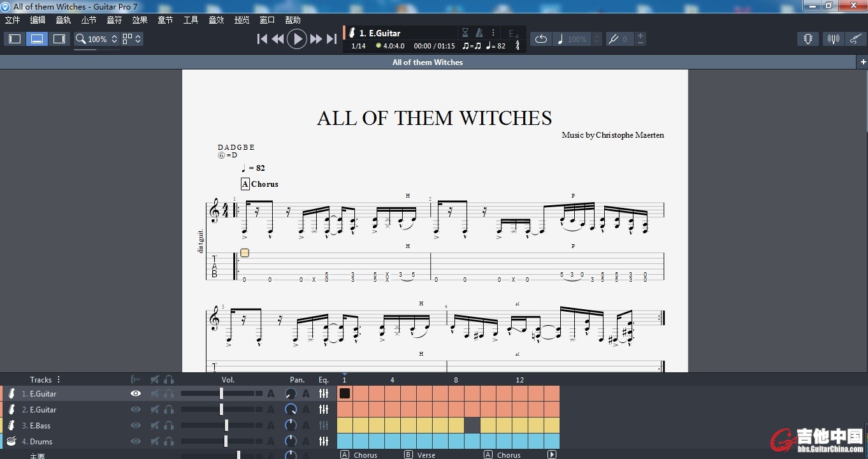The image size is (868, 459).
Task: Toggle the loop playback button
Action: pos(541,39)
